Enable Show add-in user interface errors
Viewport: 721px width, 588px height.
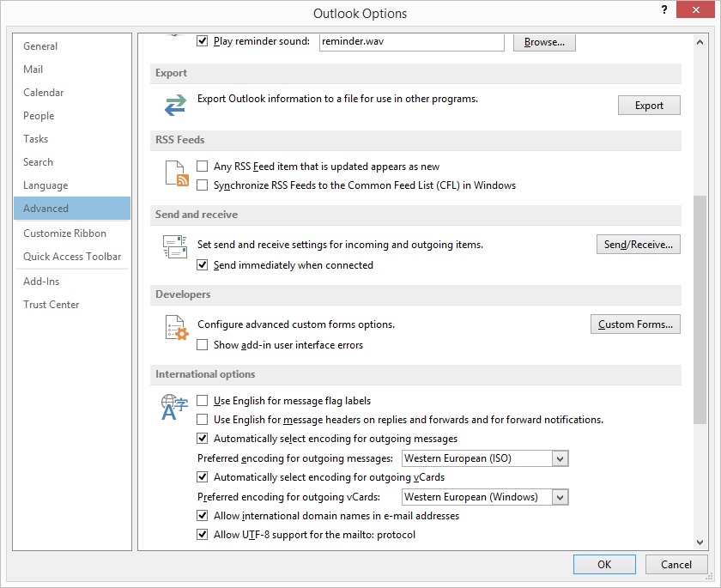click(x=202, y=345)
